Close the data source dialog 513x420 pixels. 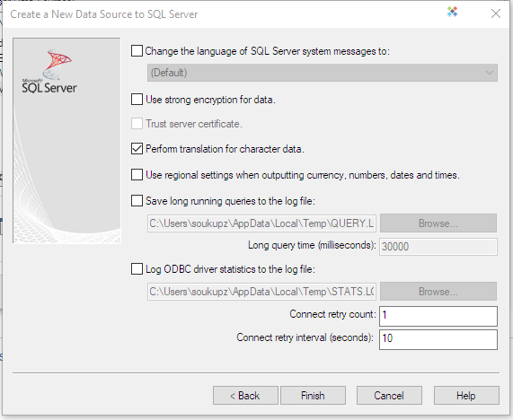click(496, 13)
